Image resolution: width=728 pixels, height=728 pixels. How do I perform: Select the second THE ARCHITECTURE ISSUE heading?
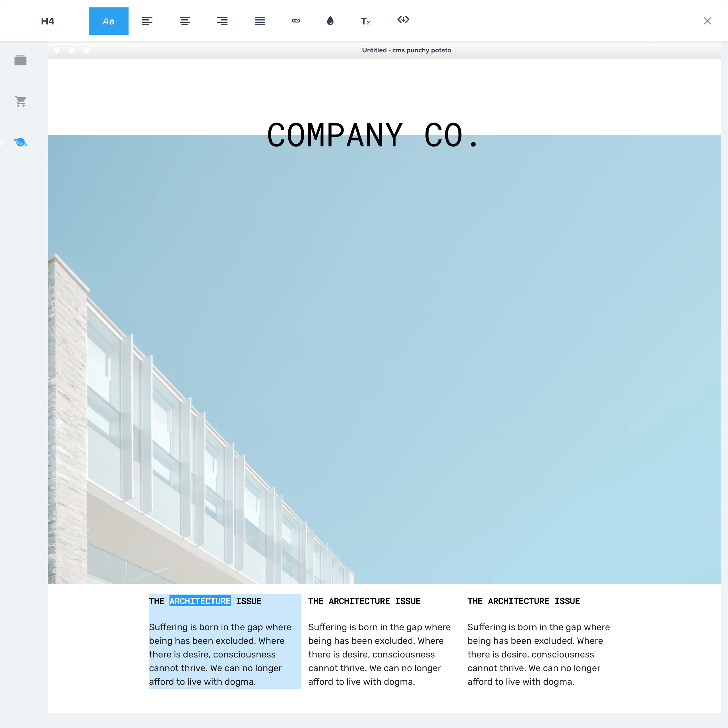(364, 601)
